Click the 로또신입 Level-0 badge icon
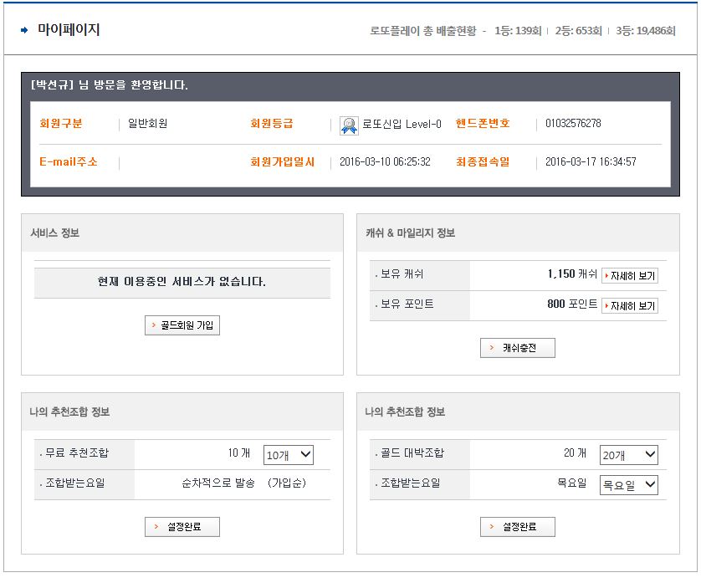 pos(349,125)
